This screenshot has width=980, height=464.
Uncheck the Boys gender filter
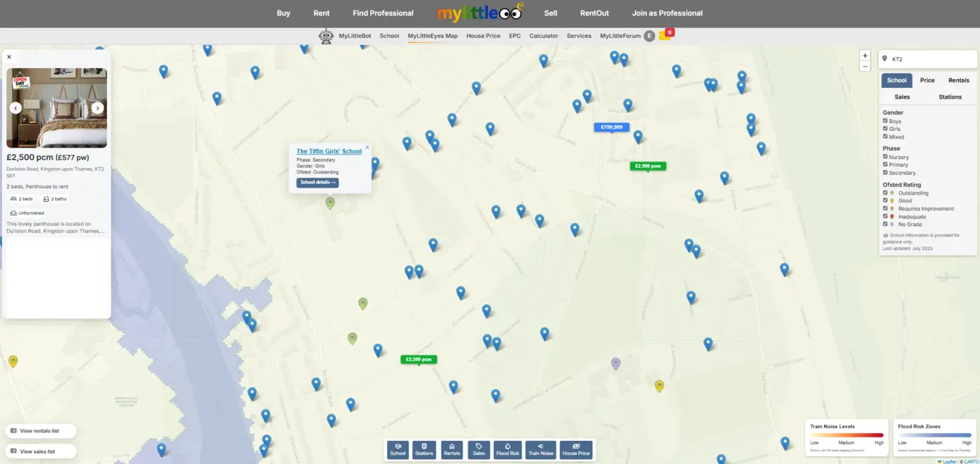[885, 121]
